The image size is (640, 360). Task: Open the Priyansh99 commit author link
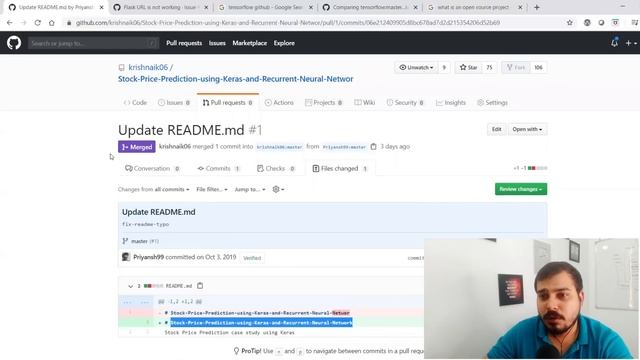[148, 257]
